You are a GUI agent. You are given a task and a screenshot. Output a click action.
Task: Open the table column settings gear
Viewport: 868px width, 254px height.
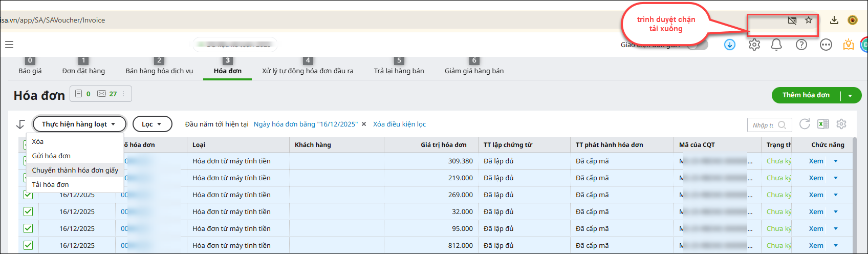pos(841,124)
